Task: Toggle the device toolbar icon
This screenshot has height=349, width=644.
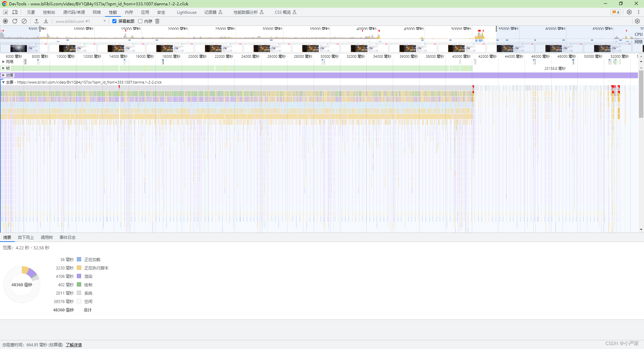Action: 15,12
